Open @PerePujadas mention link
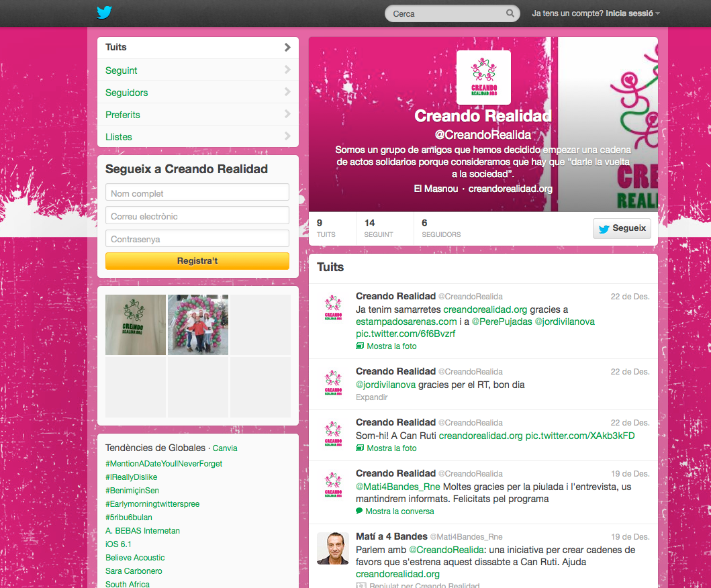The image size is (711, 588). 502,322
